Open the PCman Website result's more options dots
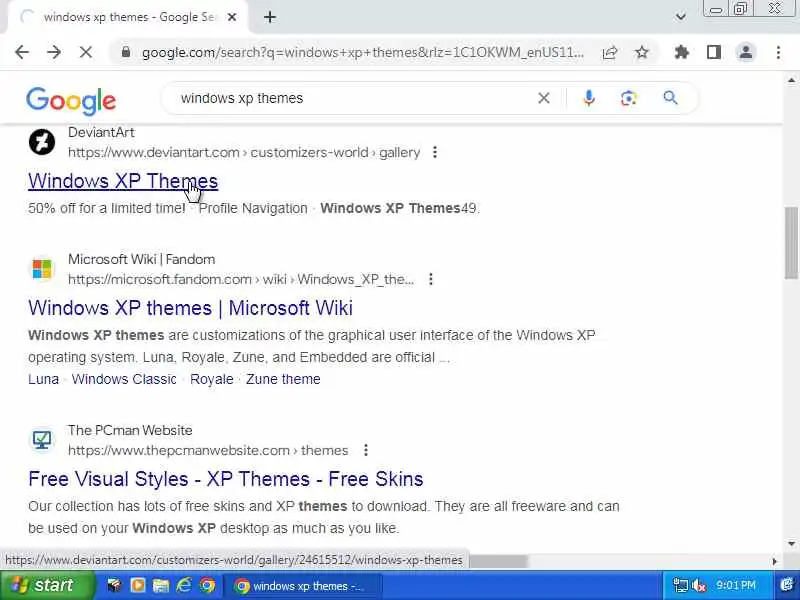 (366, 450)
